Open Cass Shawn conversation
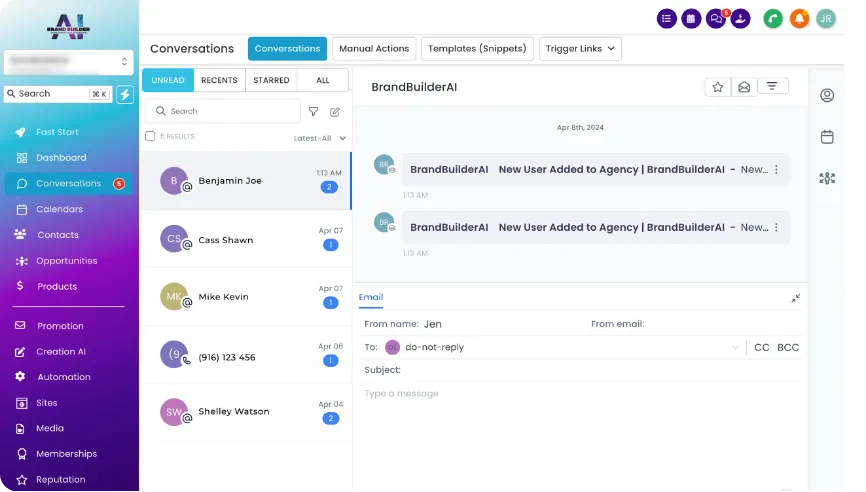The image size is (866, 492). [246, 239]
